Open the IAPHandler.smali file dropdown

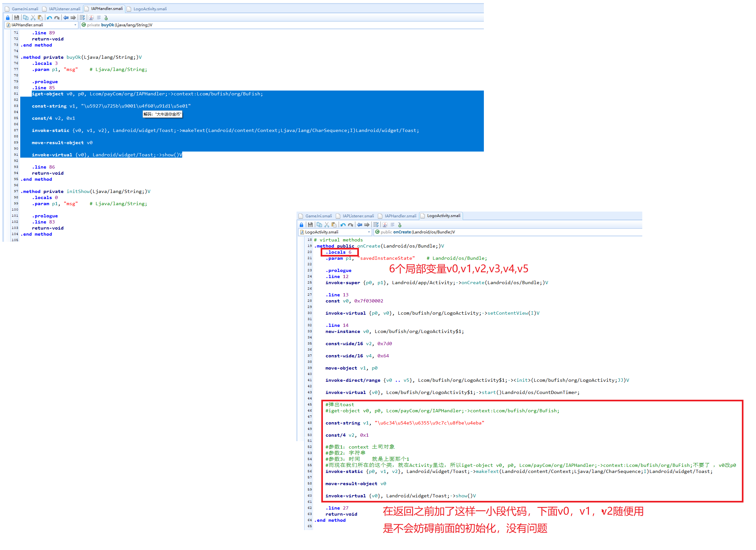(x=75, y=25)
